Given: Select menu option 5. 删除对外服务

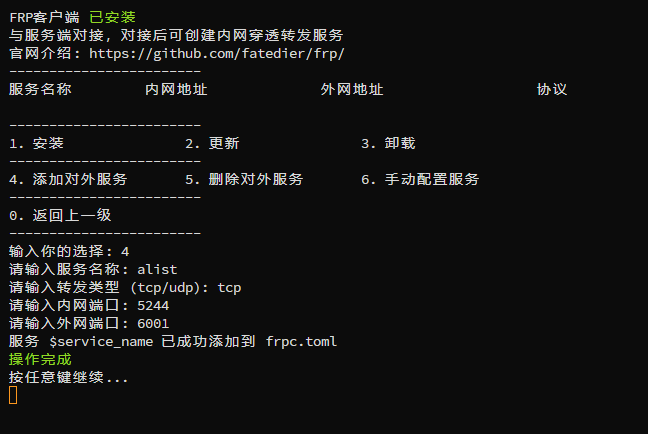Looking at the screenshot, I should 244,180.
